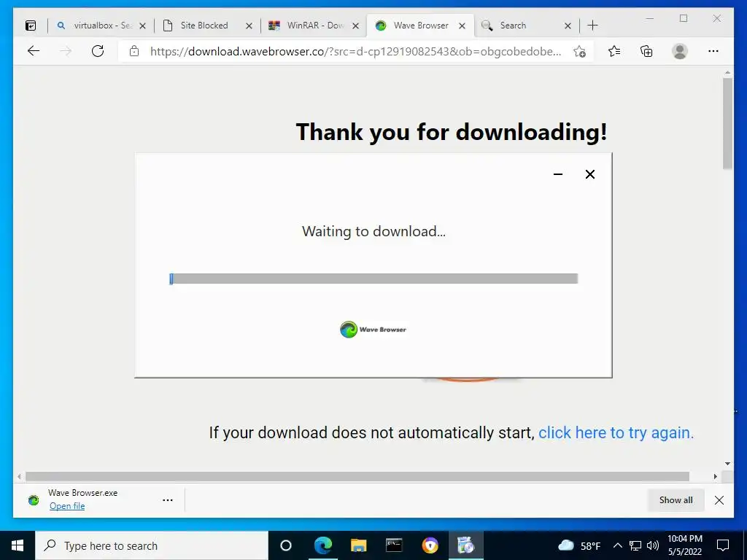
Task: Click the vertical scrollbar down arrow
Action: (x=727, y=463)
